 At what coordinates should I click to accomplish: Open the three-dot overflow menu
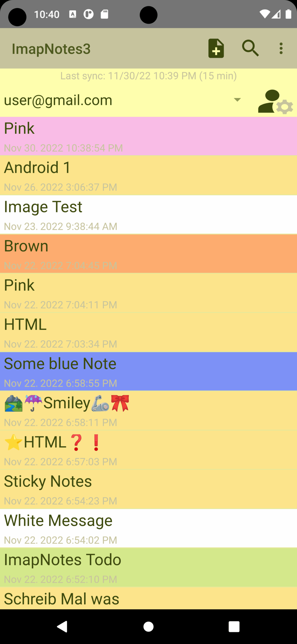(281, 48)
